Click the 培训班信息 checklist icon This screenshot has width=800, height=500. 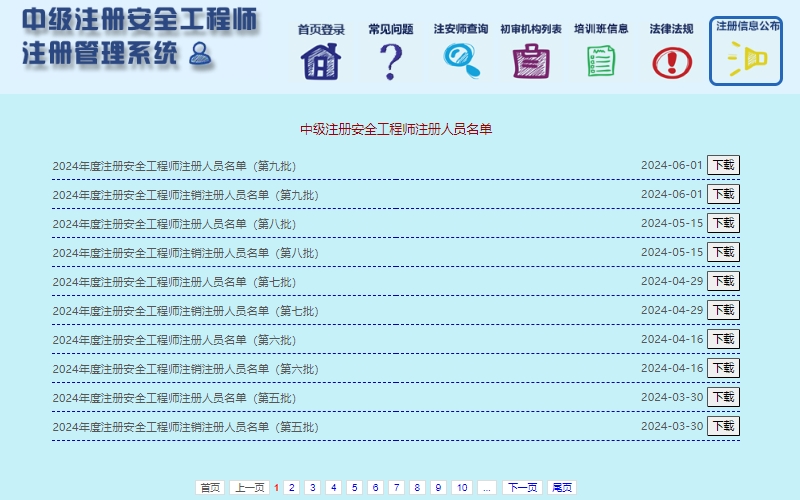point(601,61)
